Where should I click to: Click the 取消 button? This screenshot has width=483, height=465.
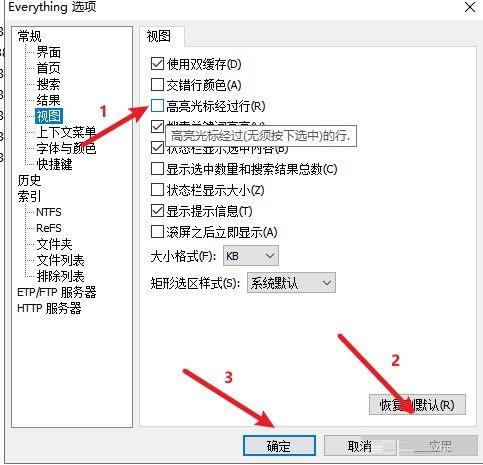point(360,446)
